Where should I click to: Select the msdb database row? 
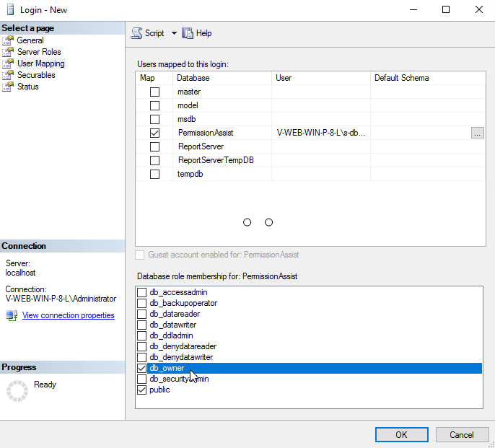coord(310,119)
